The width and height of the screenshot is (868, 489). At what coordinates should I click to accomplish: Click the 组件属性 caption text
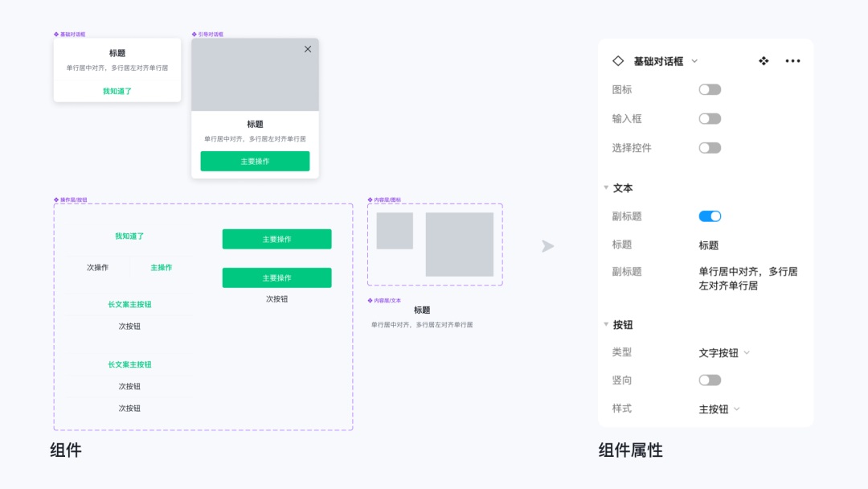coord(631,450)
